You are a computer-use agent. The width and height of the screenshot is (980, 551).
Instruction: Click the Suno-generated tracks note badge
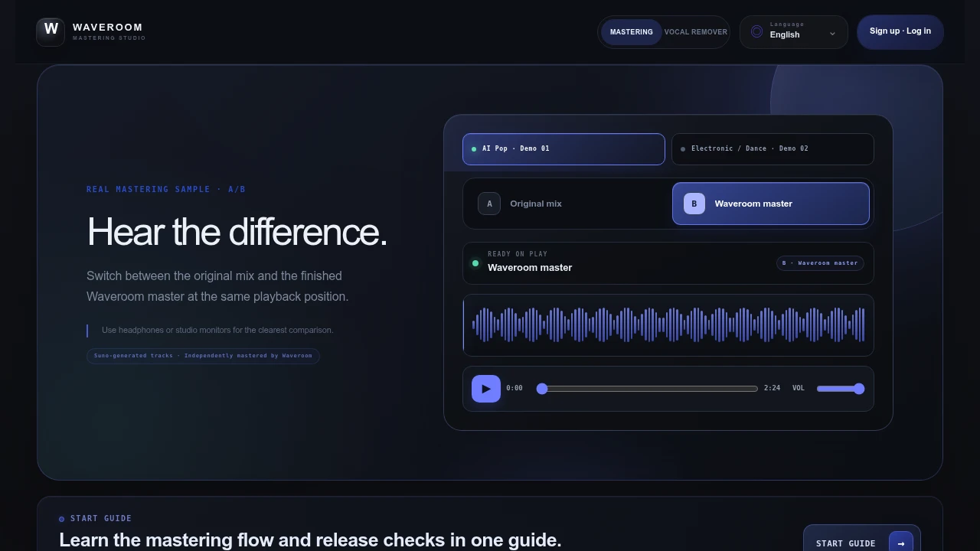pos(203,356)
